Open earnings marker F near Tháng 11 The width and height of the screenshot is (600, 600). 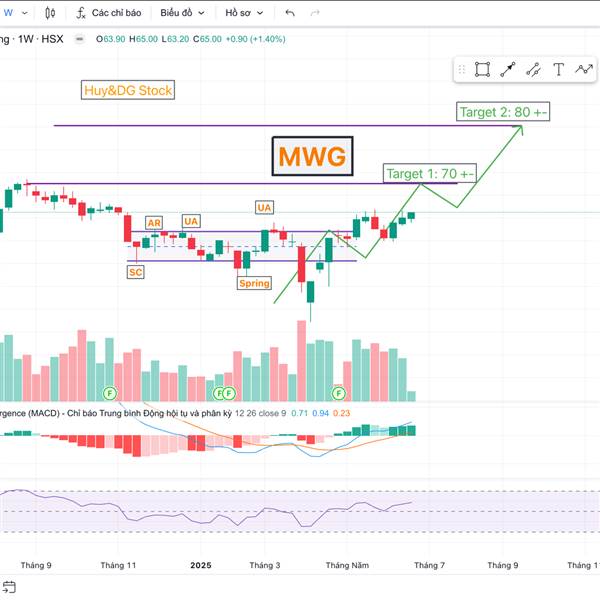pyautogui.click(x=110, y=393)
